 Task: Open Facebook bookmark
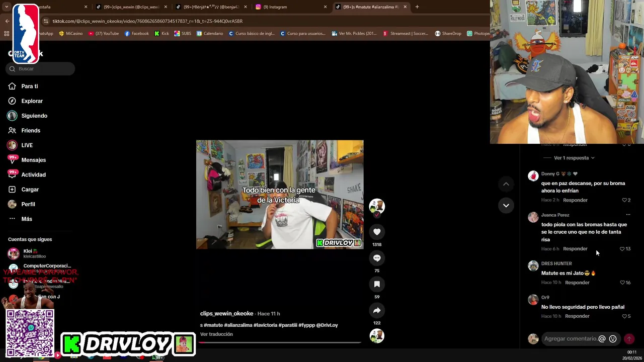click(136, 34)
